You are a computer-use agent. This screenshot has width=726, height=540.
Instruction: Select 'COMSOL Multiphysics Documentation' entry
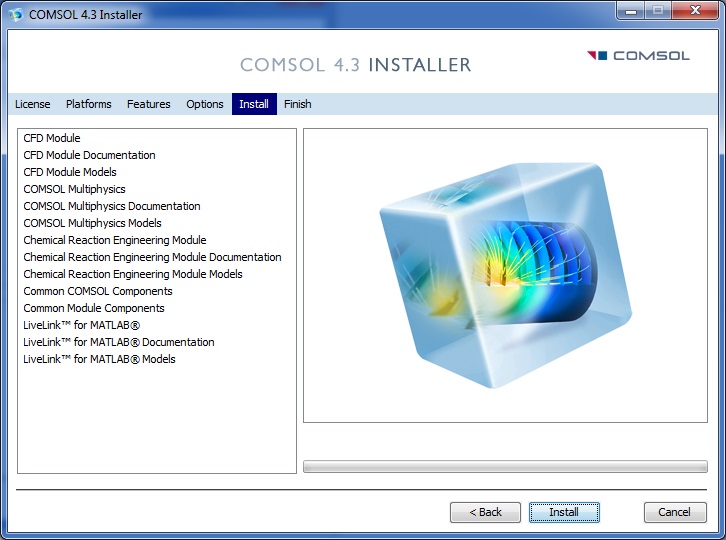(x=112, y=206)
